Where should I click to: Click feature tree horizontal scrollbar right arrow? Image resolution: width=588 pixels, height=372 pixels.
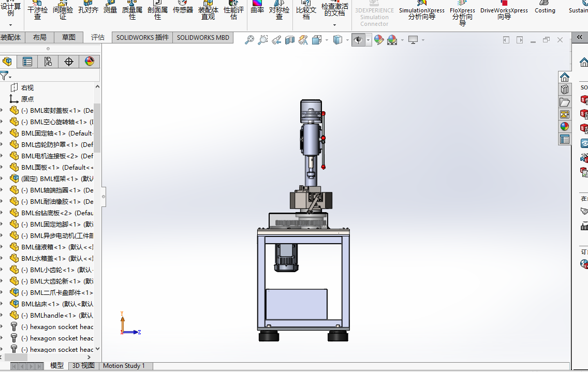coord(89,358)
